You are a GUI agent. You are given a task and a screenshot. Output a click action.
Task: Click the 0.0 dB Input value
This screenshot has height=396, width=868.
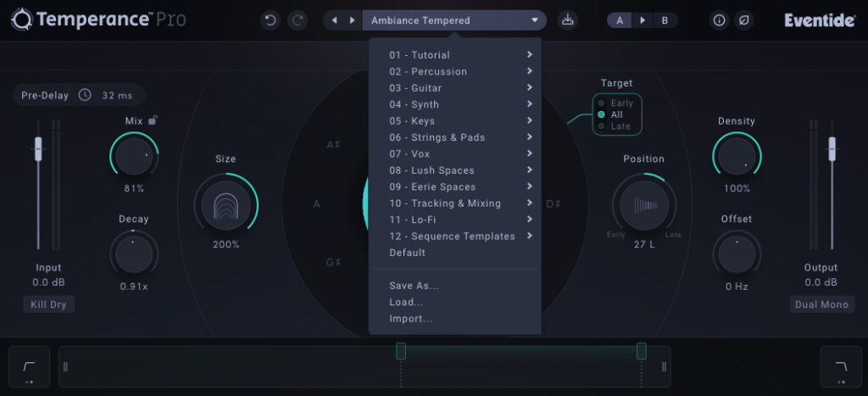click(48, 282)
